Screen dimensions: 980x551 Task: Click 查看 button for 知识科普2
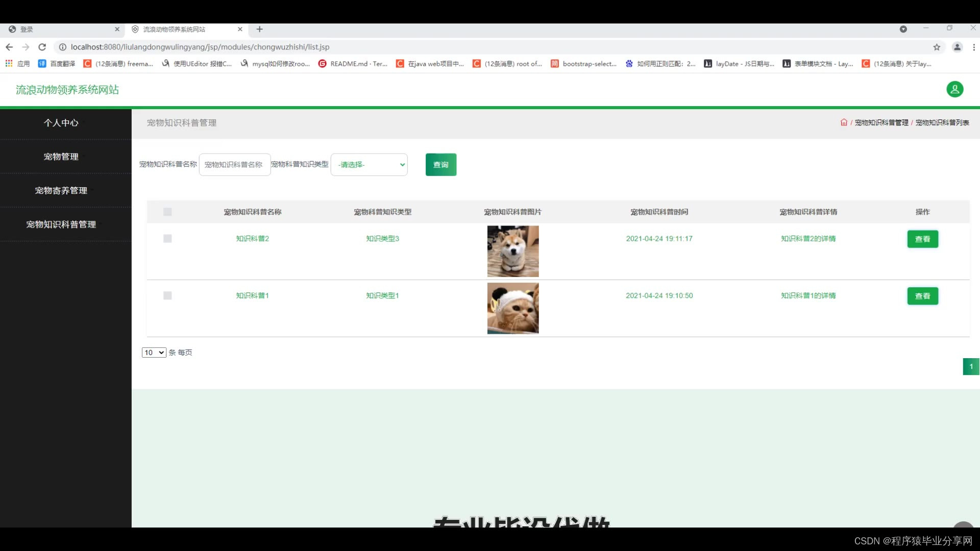coord(922,239)
